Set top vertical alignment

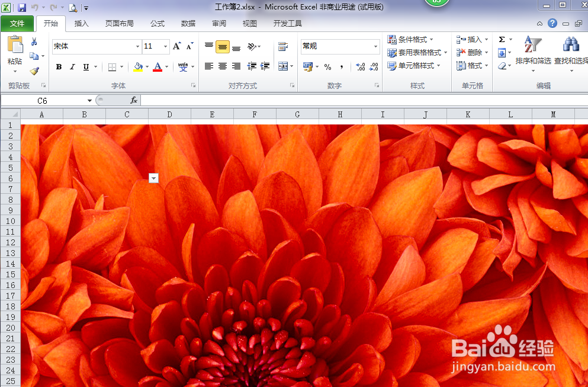tap(209, 46)
